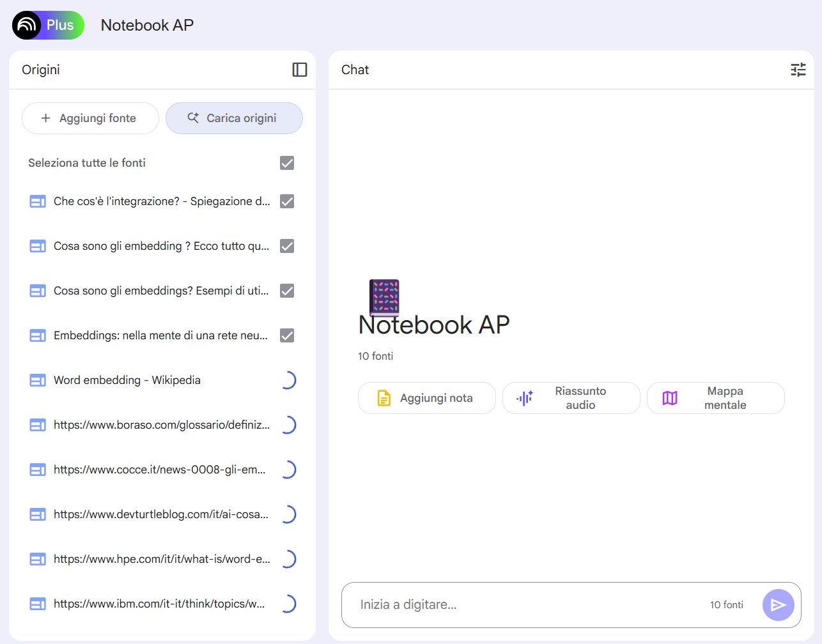Click Aggiungi nota button

427,398
